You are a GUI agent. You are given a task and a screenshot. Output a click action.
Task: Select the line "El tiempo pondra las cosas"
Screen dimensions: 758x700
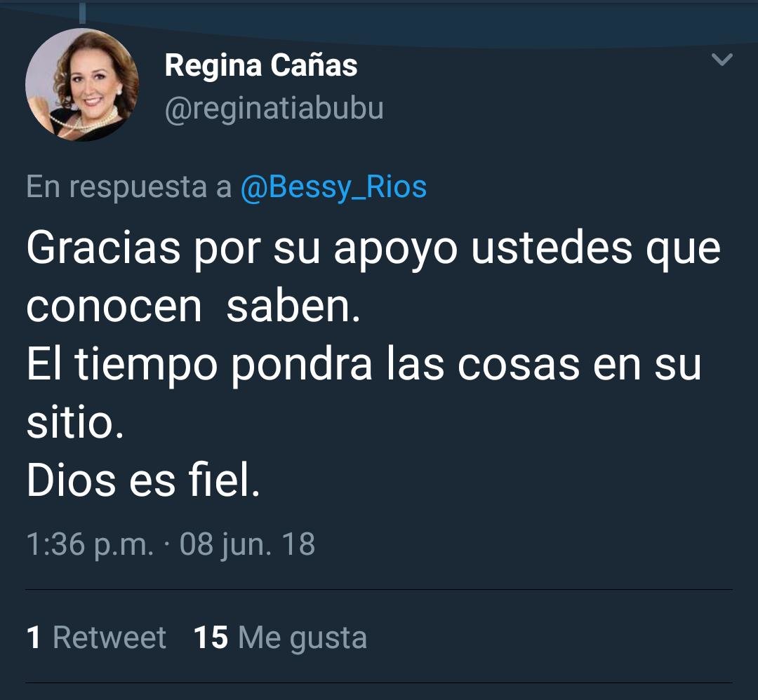pos(364,366)
